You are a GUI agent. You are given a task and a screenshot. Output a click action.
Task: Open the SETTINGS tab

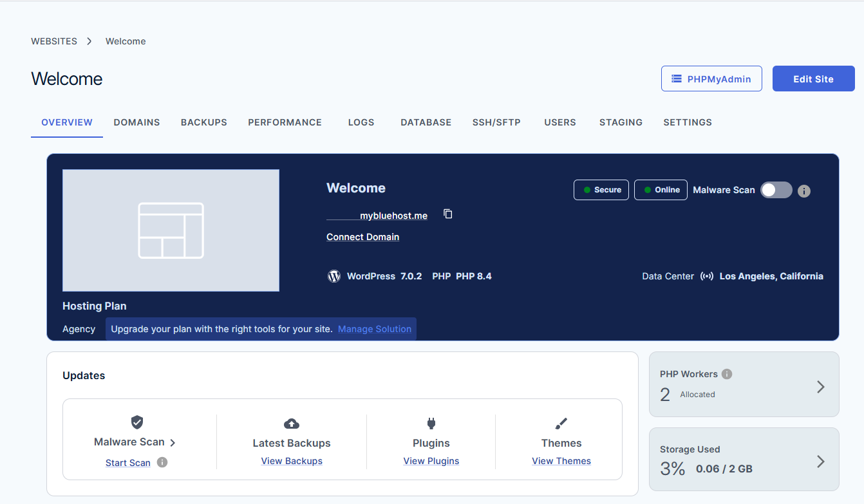[x=688, y=122]
